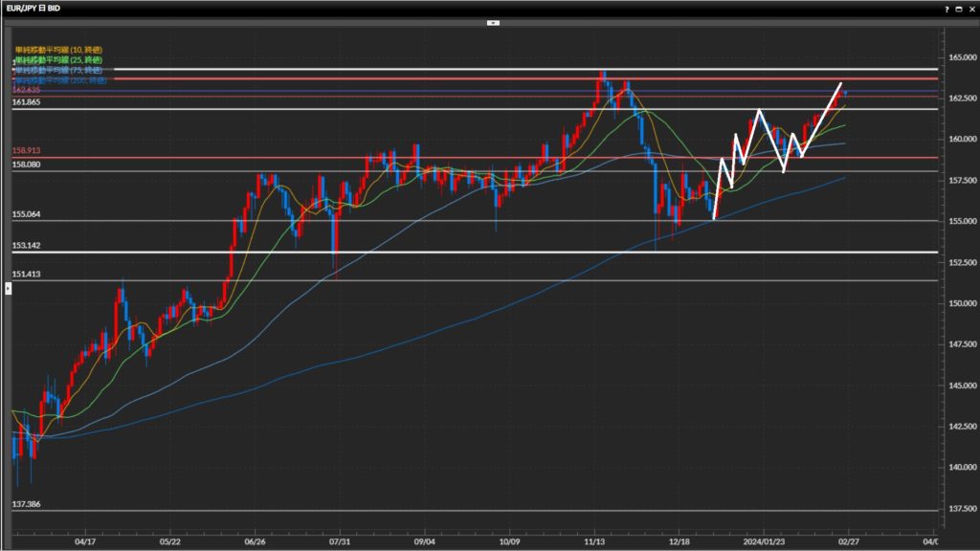The width and height of the screenshot is (980, 551).
Task: Click the 151.413 horizontal line label
Action: click(27, 274)
